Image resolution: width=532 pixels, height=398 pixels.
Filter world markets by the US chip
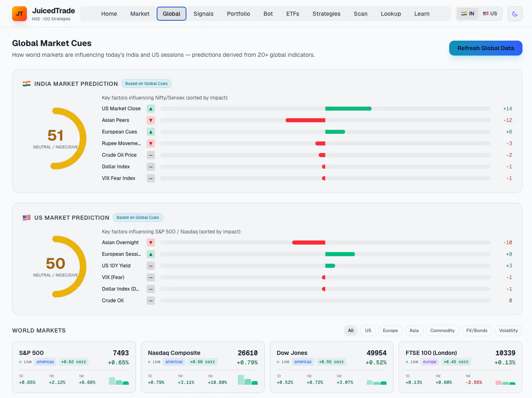(x=368, y=330)
